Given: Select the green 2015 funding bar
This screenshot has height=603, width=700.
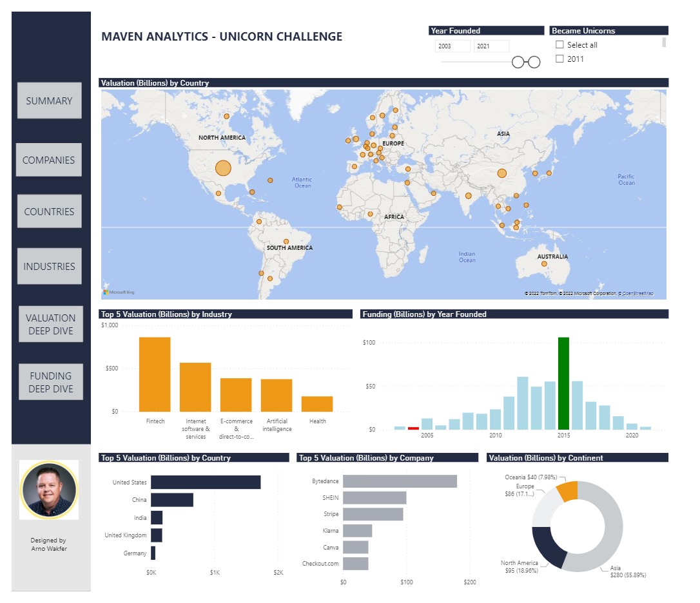Looking at the screenshot, I should 563,383.
